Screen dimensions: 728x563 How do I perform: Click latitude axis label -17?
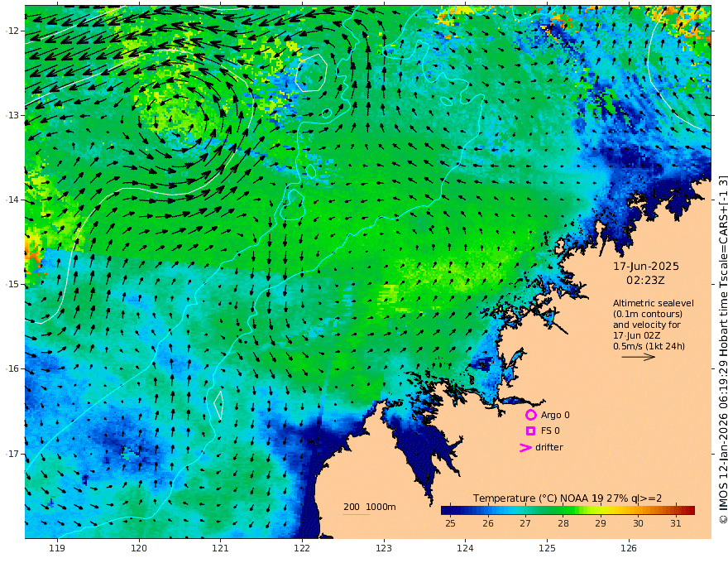tap(12, 454)
